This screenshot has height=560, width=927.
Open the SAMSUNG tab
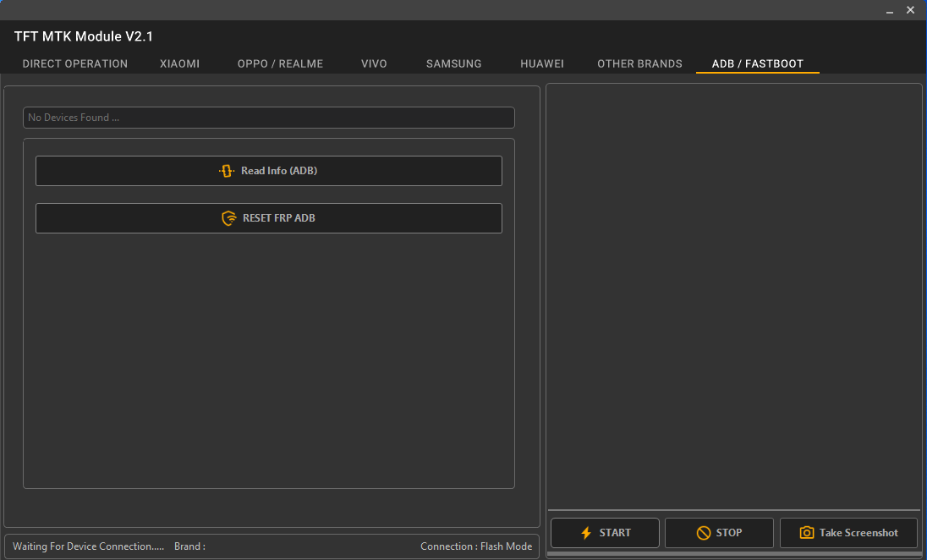pyautogui.click(x=453, y=63)
